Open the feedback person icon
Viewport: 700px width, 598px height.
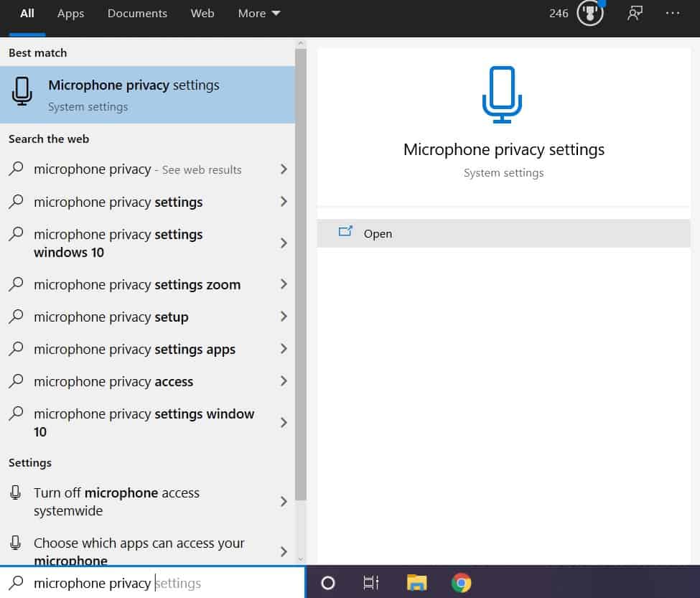click(635, 14)
